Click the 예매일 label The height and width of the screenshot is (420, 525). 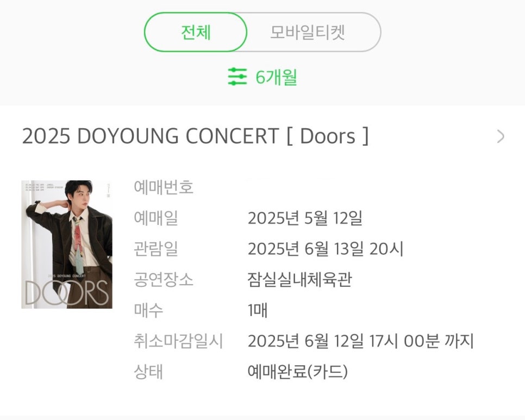[155, 218]
